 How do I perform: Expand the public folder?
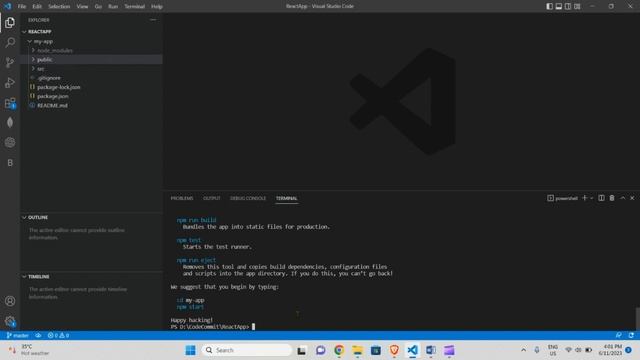coord(92,59)
